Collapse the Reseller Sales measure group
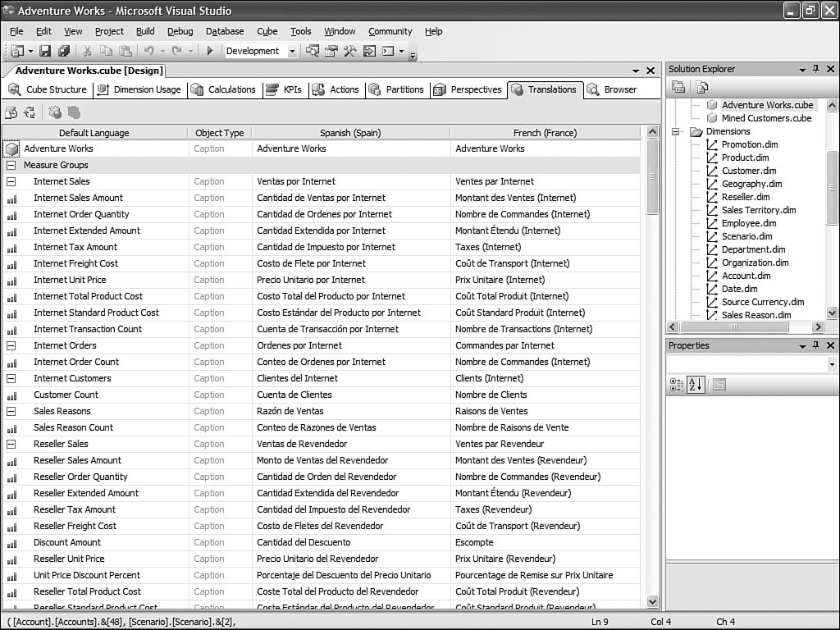 [x=11, y=444]
